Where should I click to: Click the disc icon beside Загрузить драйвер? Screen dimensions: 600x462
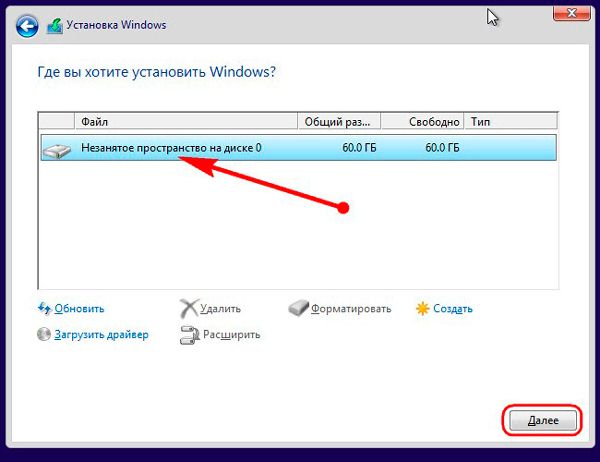coord(44,334)
